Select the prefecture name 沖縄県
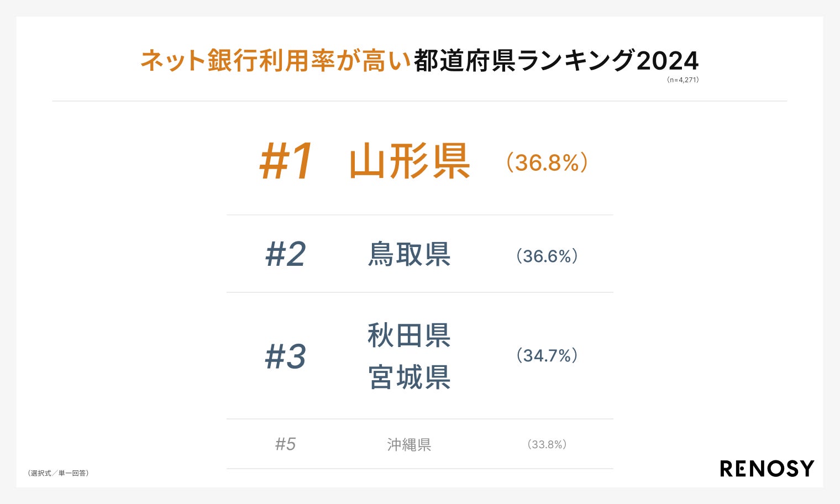 [x=409, y=444]
